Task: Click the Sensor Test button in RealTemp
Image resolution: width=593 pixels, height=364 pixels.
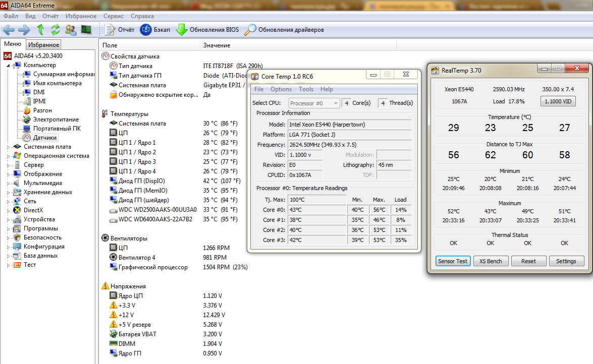Action: pos(453,261)
